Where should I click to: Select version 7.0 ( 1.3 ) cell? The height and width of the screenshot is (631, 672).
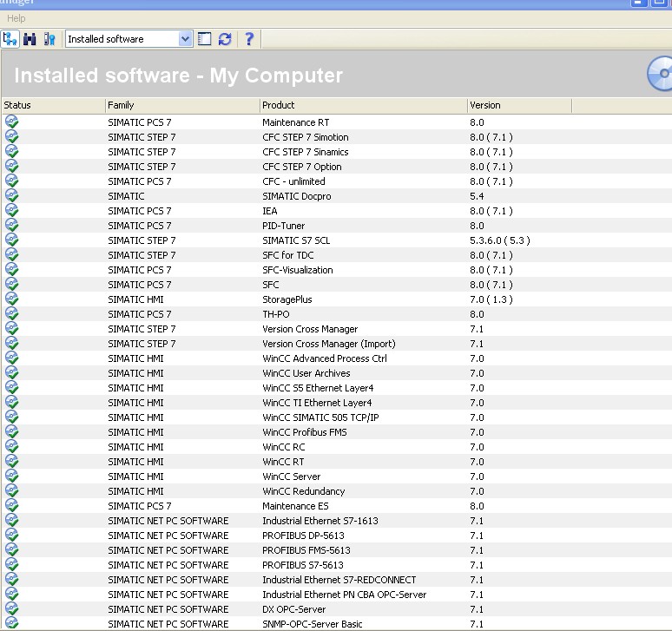click(491, 299)
